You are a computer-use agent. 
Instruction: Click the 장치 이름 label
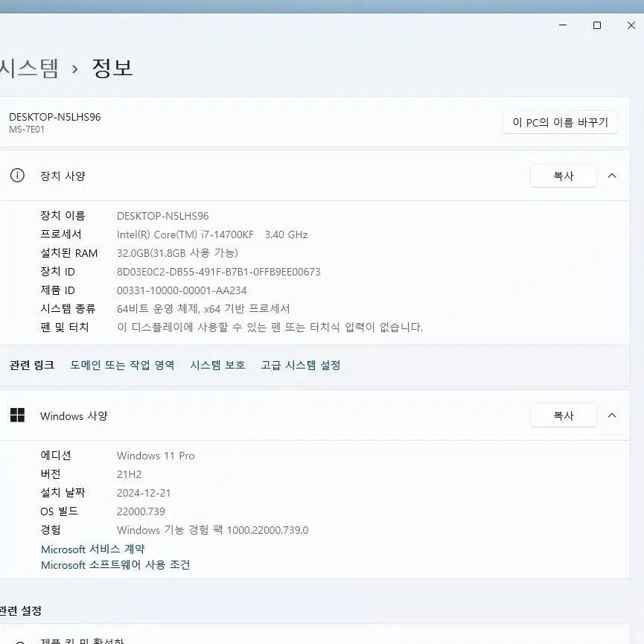(63, 216)
